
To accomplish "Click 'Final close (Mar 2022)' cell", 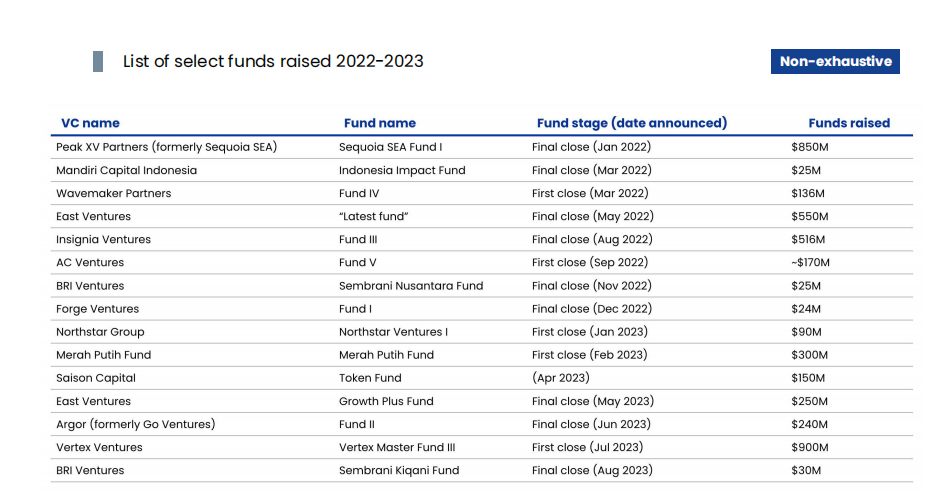I will [x=592, y=170].
